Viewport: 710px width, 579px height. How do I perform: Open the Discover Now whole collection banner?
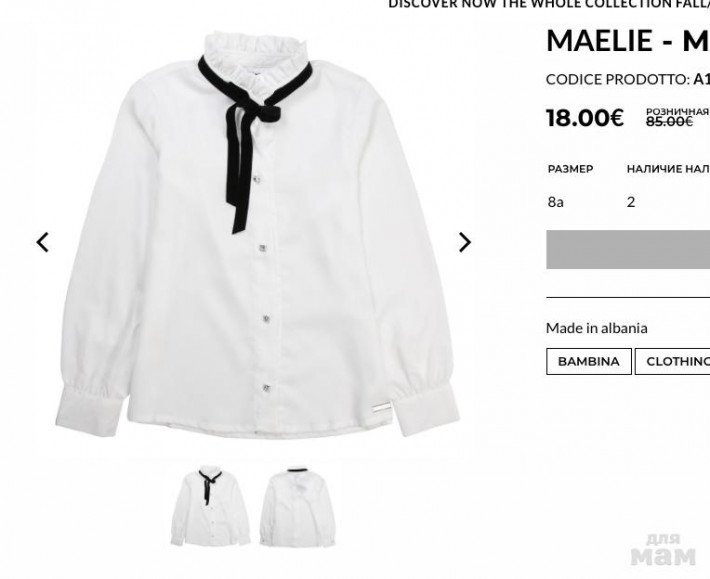pyautogui.click(x=549, y=4)
